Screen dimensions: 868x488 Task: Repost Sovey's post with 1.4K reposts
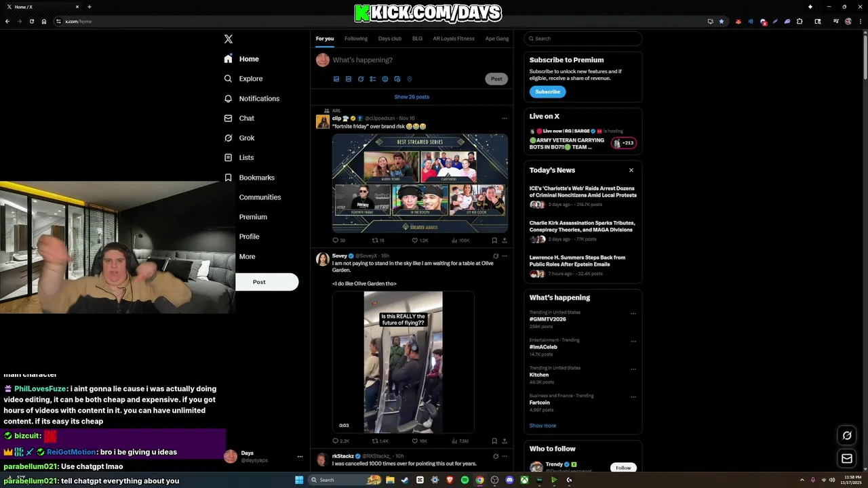380,441
